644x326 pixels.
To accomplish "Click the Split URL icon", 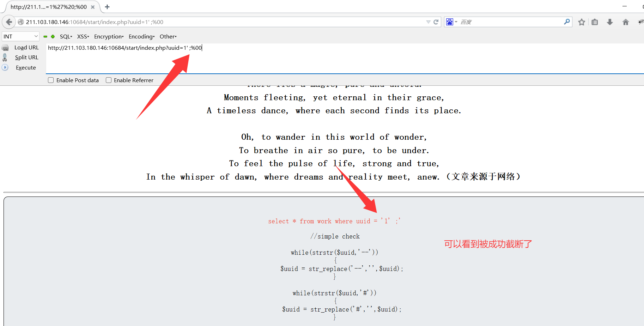I will pyautogui.click(x=5, y=58).
